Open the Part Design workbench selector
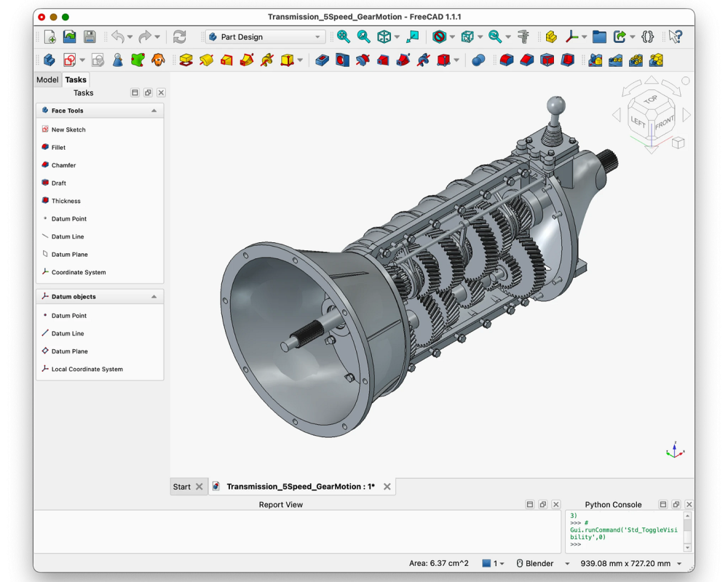This screenshot has width=728, height=582. 265,36
